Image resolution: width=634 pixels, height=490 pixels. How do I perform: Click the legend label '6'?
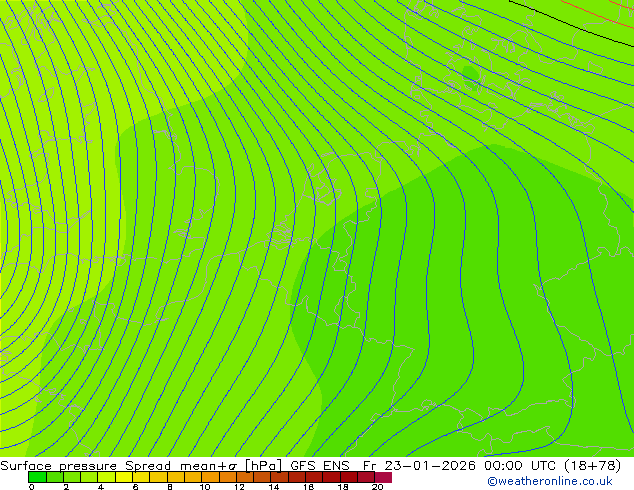pyautogui.click(x=135, y=487)
